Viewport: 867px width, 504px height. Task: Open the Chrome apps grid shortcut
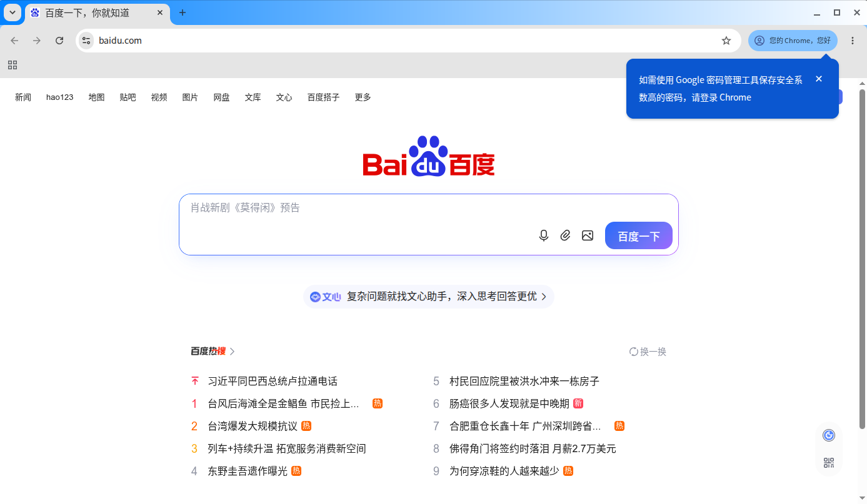click(x=13, y=65)
